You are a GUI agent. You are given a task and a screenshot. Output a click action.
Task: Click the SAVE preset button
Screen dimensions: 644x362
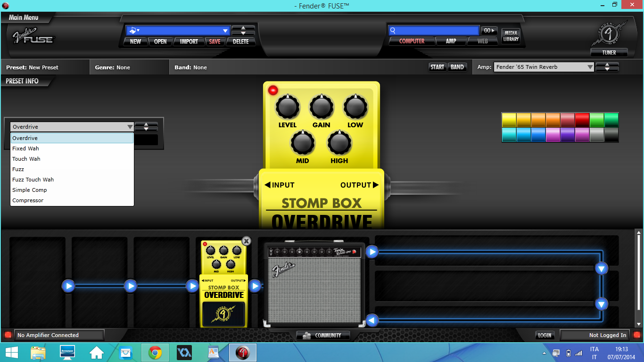pyautogui.click(x=215, y=41)
